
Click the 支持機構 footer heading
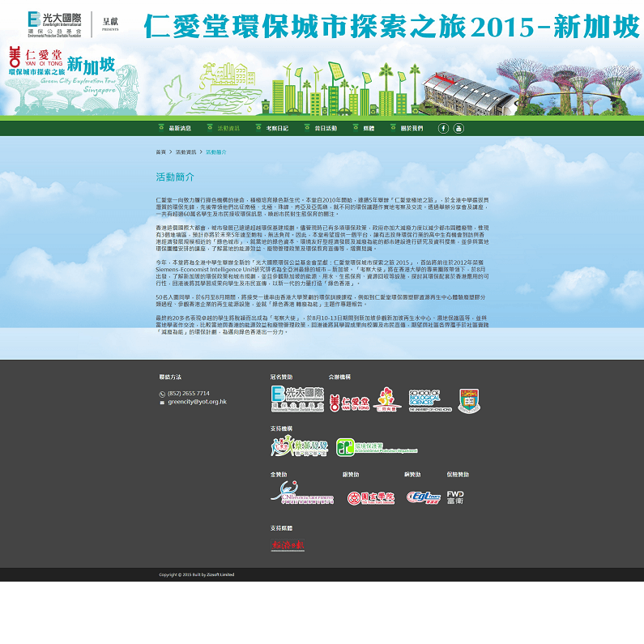pos(281,429)
